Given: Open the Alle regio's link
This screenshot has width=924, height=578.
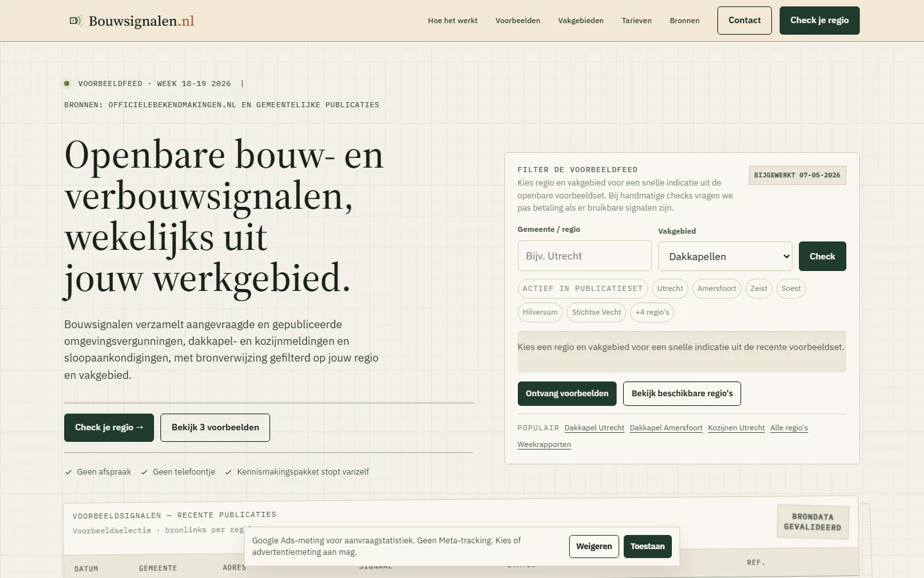Looking at the screenshot, I should pos(789,428).
